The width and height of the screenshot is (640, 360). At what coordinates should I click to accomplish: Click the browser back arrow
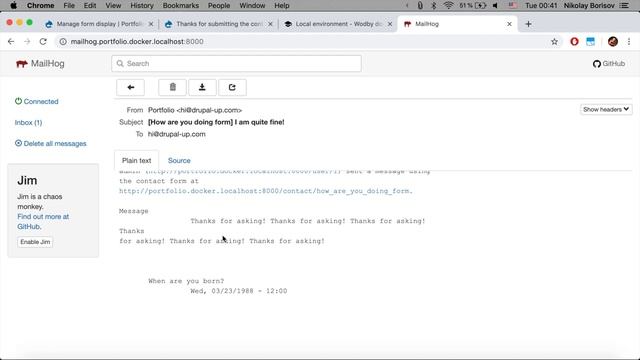pyautogui.click(x=11, y=42)
